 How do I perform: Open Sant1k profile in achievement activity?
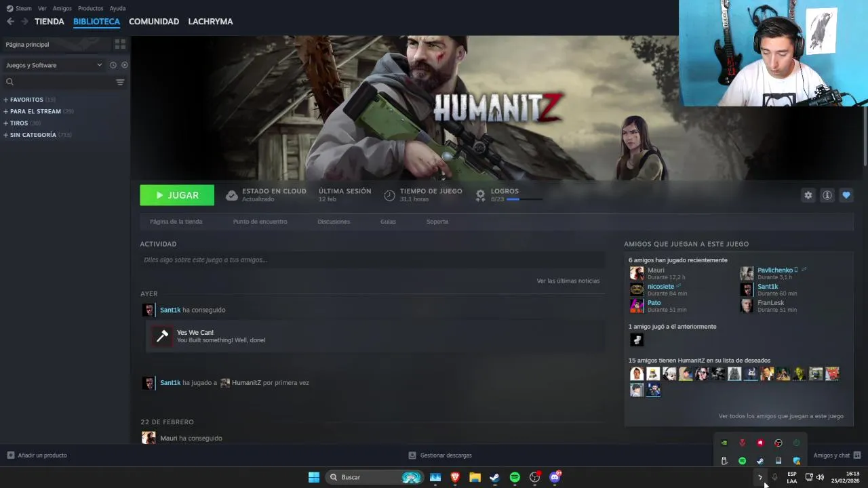(x=170, y=310)
